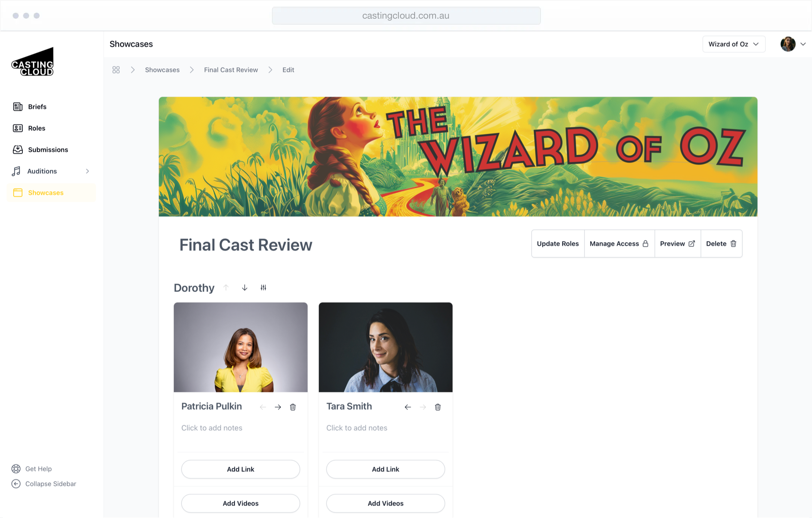
Task: Move Patricia Pulkin right with arrow
Action: 278,407
